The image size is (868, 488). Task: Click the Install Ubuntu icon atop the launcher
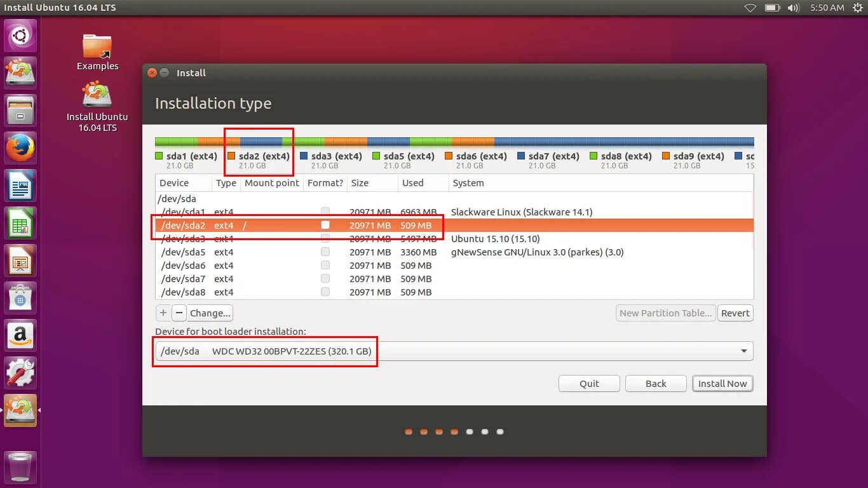coord(20,73)
